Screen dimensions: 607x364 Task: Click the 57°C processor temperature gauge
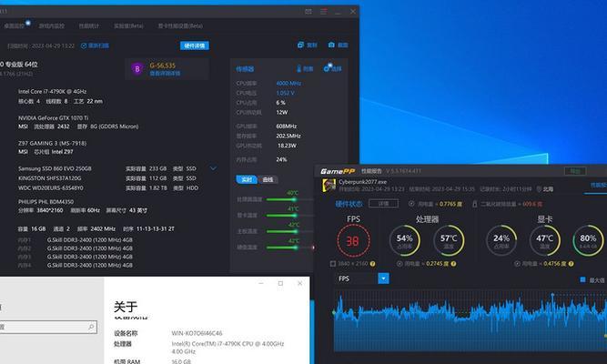click(x=449, y=241)
